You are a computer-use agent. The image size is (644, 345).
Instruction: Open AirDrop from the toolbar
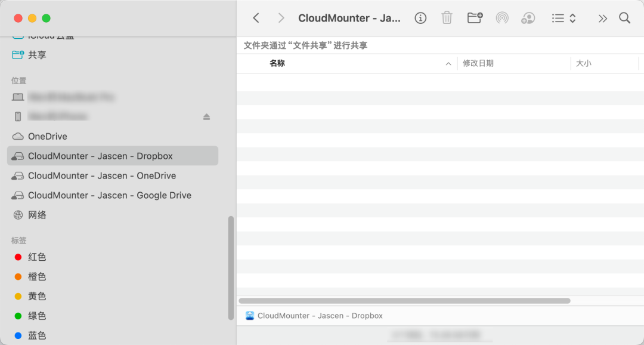click(501, 18)
